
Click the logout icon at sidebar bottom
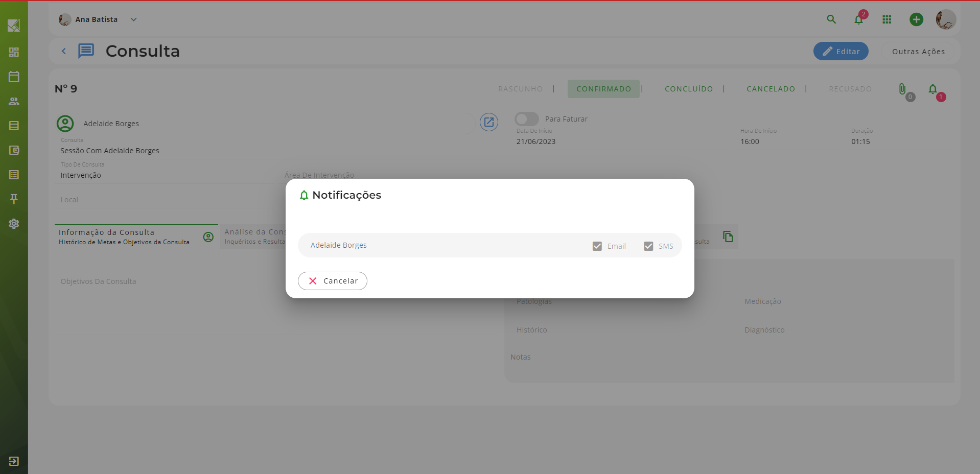pyautogui.click(x=14, y=461)
